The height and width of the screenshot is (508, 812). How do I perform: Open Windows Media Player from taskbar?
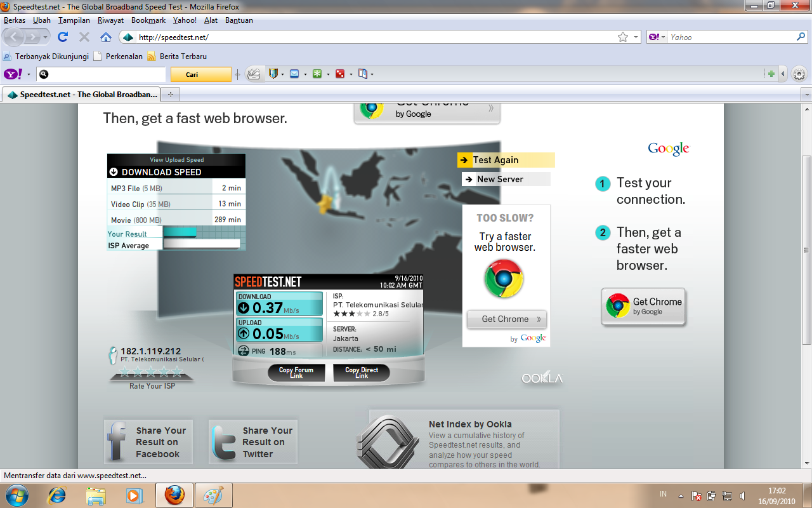[x=134, y=495]
